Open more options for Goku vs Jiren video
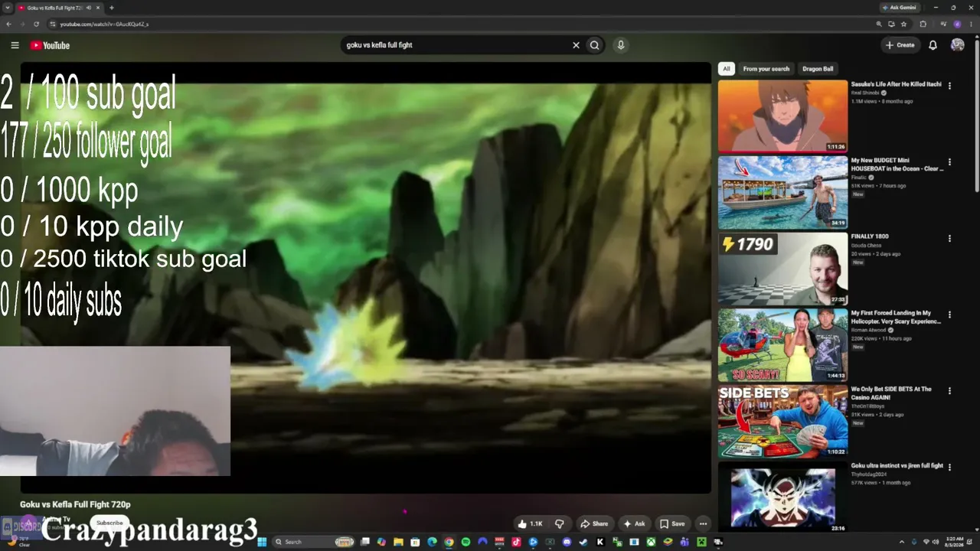Viewport: 980px width, 551px height. (949, 467)
